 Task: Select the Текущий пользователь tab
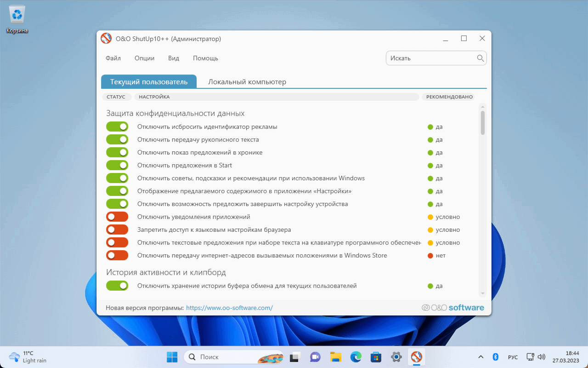(149, 81)
